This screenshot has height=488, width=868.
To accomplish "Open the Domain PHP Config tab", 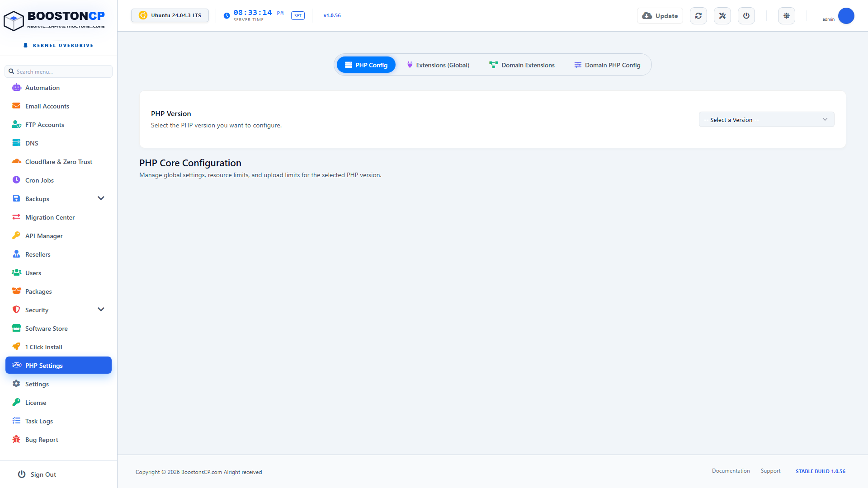I will pyautogui.click(x=607, y=65).
